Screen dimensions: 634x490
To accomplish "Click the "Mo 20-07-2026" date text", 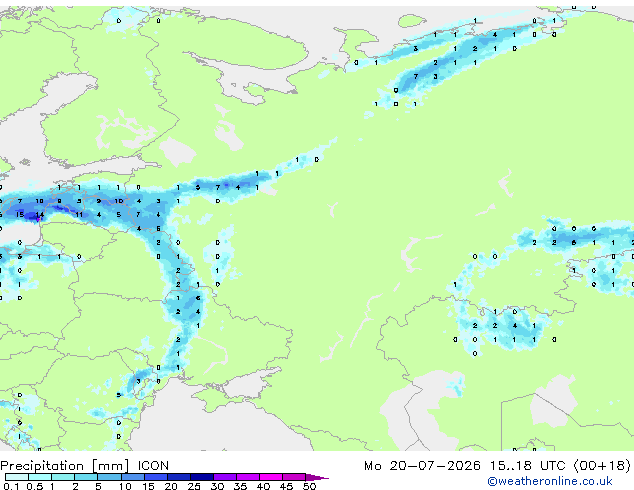I will coord(422,466).
